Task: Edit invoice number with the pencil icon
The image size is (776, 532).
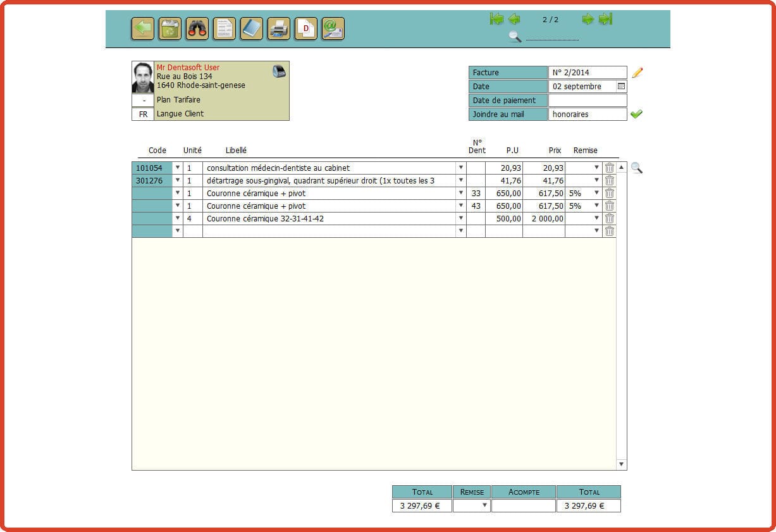Action: pos(637,72)
